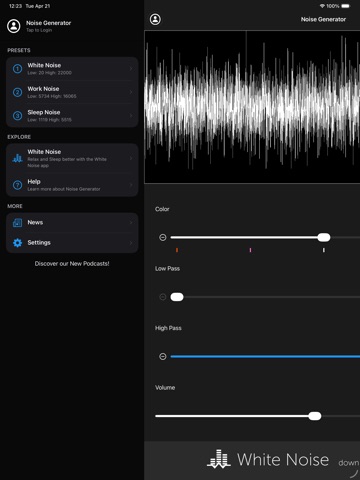
Task: Open the News section
Action: click(x=72, y=223)
